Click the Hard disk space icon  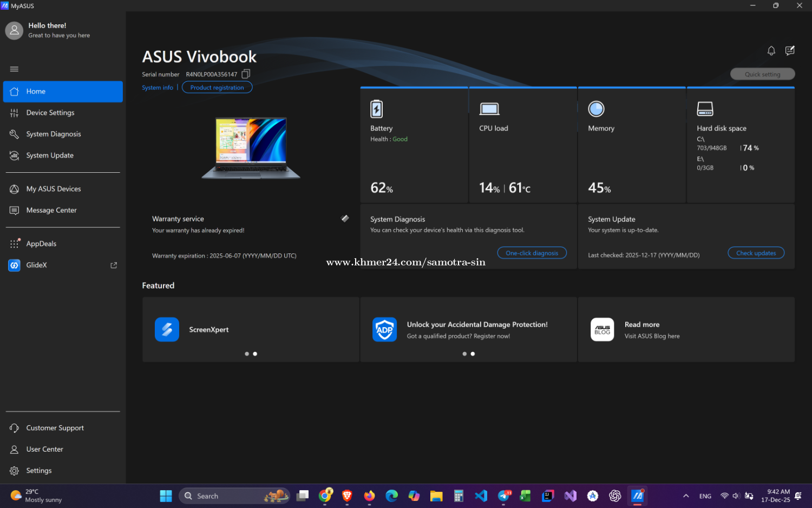pos(705,109)
